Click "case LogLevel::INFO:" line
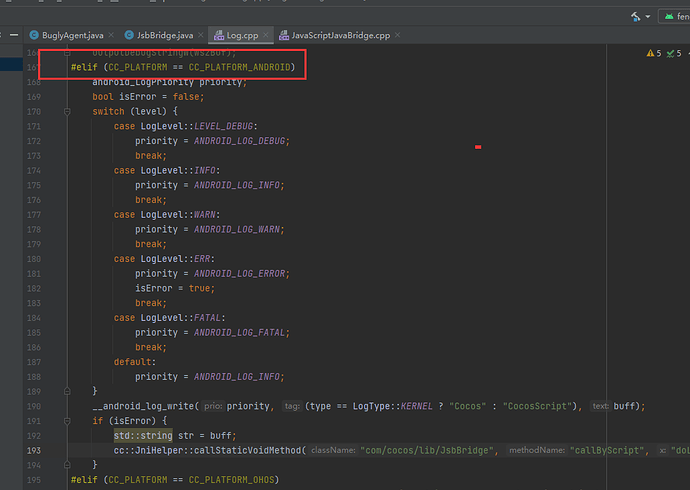This screenshot has height=490, width=690. coord(167,171)
